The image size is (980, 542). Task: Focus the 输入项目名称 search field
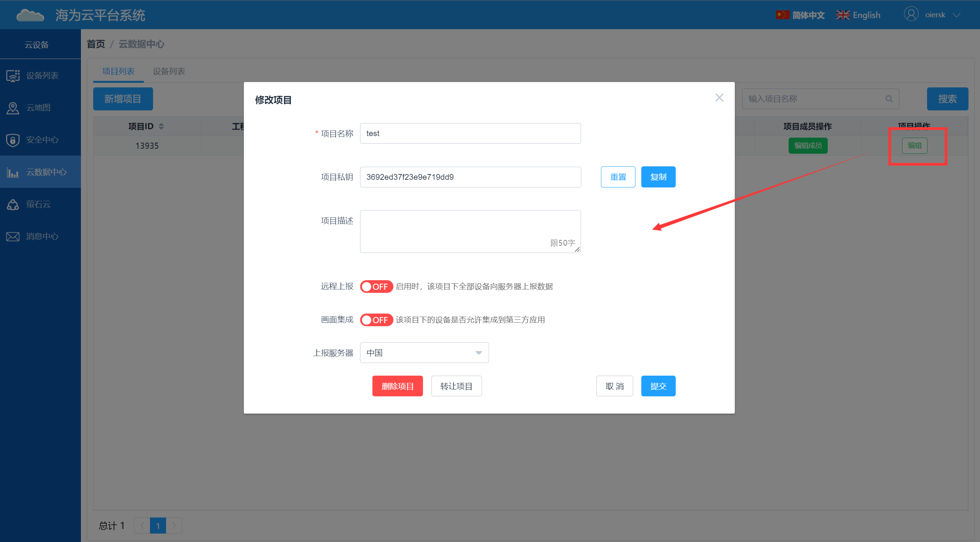pyautogui.click(x=821, y=99)
